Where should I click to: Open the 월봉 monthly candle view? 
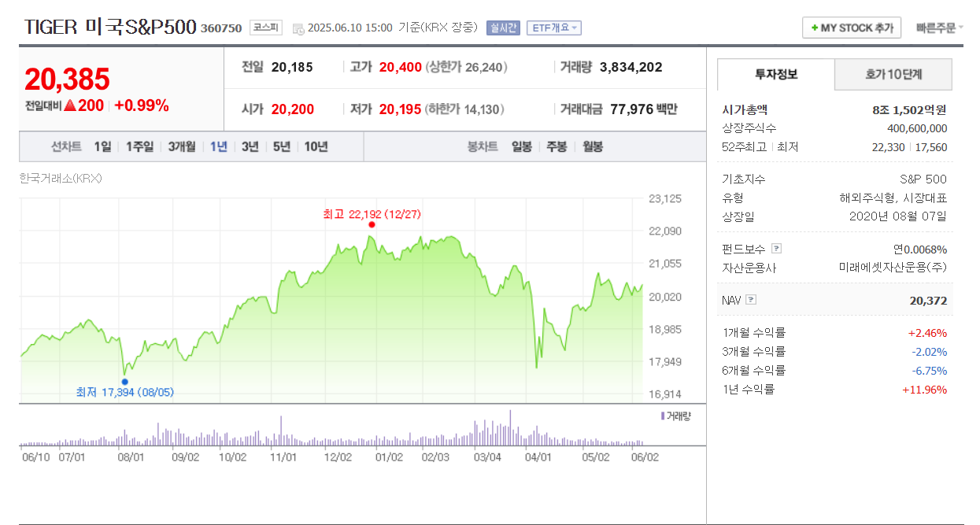(592, 146)
